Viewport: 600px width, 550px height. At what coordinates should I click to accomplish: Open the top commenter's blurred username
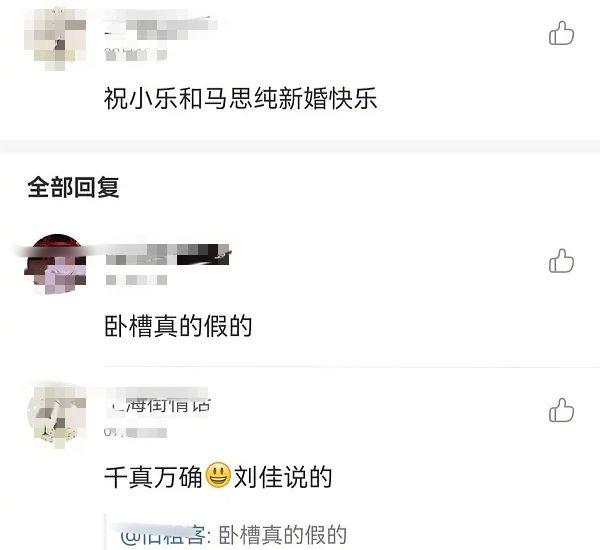tap(161, 25)
